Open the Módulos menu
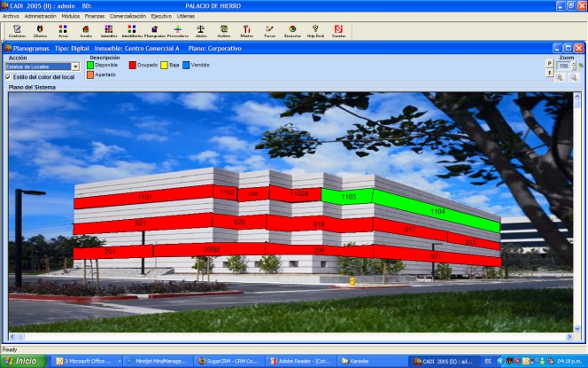Screen dimensions: 588x368 pos(71,16)
